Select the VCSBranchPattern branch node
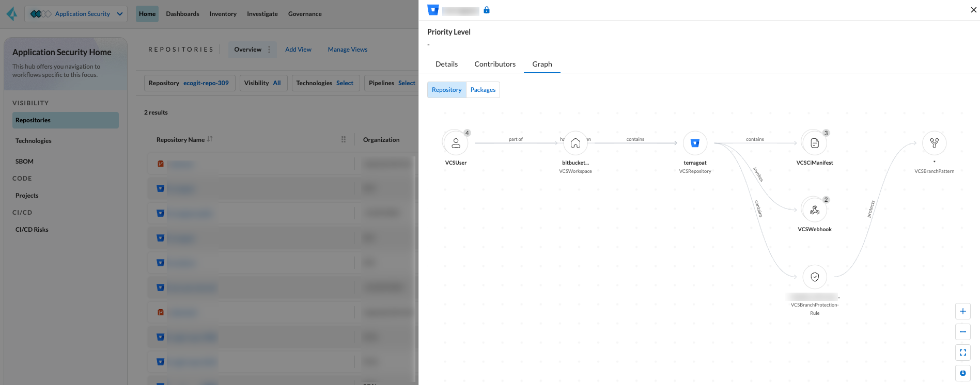980x385 pixels. pos(935,143)
